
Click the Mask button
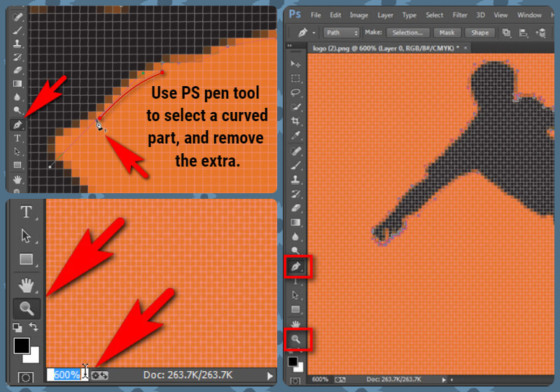click(444, 32)
